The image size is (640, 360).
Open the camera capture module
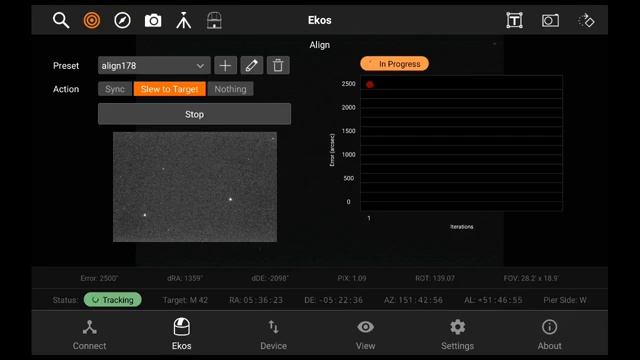pyautogui.click(x=153, y=20)
